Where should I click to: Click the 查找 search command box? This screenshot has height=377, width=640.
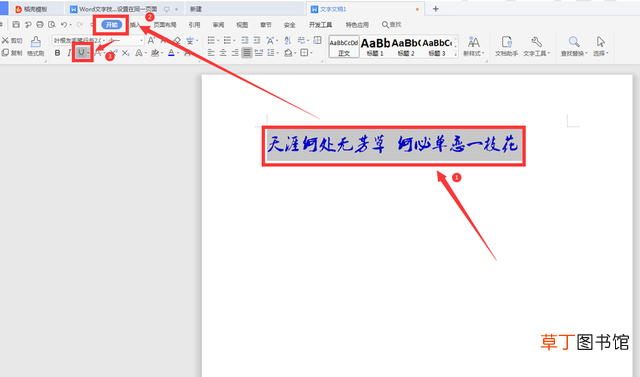click(x=391, y=25)
